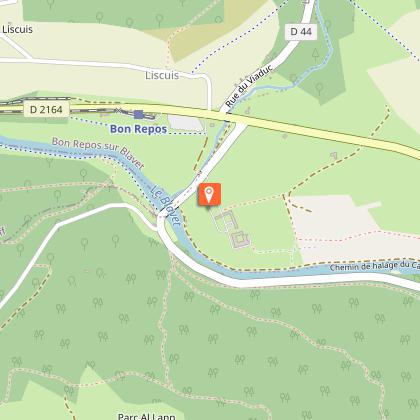The image size is (420, 420).
Task: Click the Le Blavet river label
Action: (165, 205)
